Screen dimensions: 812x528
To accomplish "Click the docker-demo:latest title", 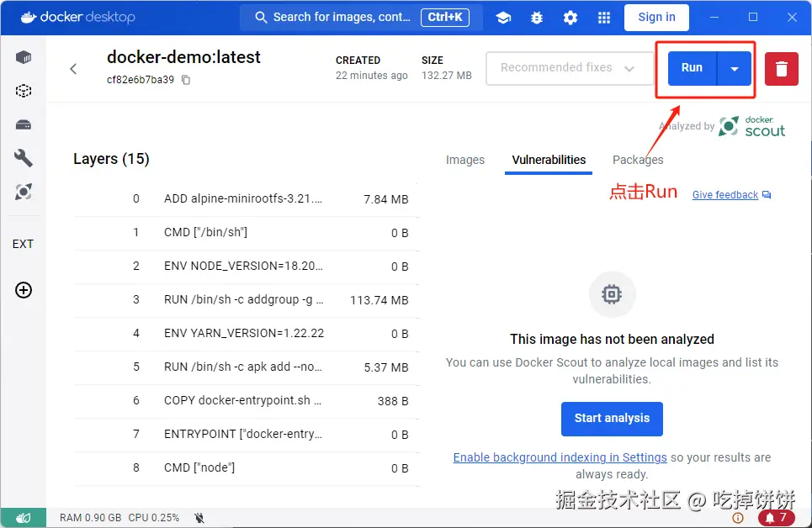I will point(183,57).
